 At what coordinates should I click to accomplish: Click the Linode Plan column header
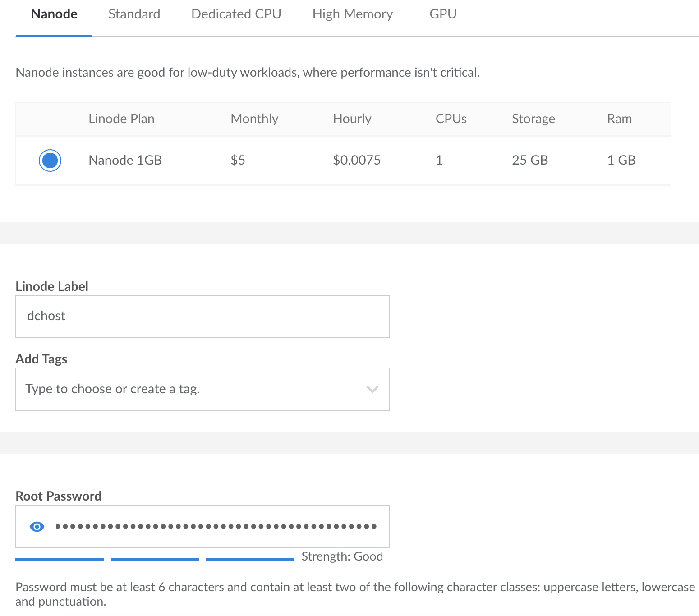pos(121,119)
